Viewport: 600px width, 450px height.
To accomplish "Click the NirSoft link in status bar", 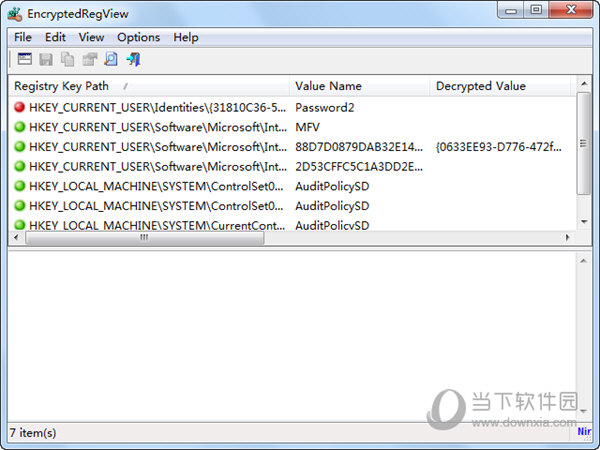I will coord(584,432).
